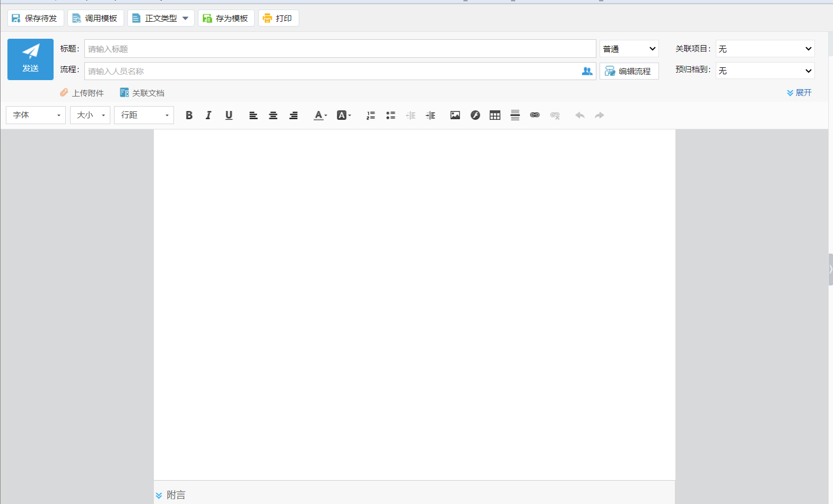The image size is (833, 504).
Task: Open the 普通 priority dropdown
Action: click(629, 49)
